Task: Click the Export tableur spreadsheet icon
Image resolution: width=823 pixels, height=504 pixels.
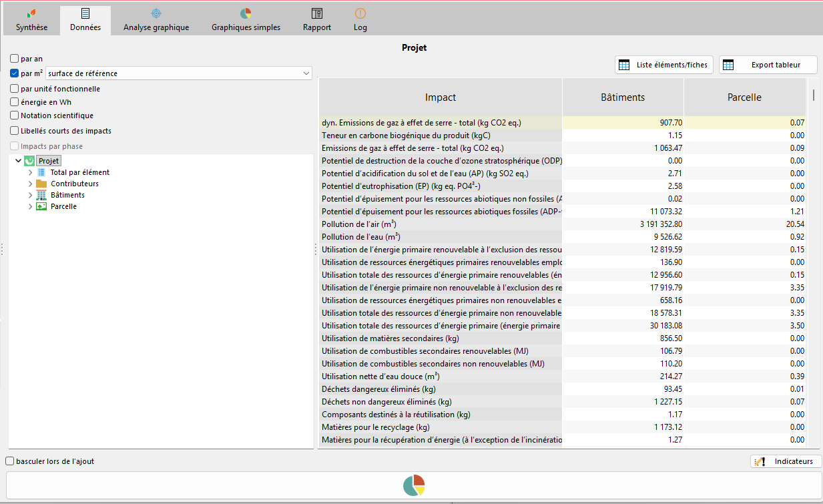Action: point(728,65)
